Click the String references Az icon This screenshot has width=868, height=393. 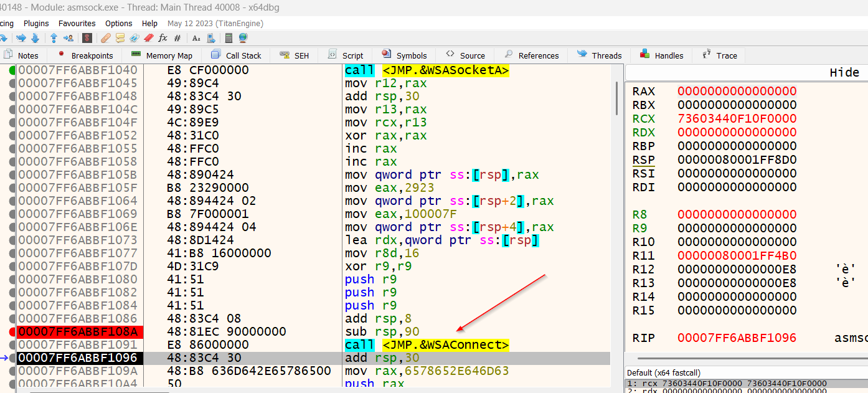click(x=196, y=38)
